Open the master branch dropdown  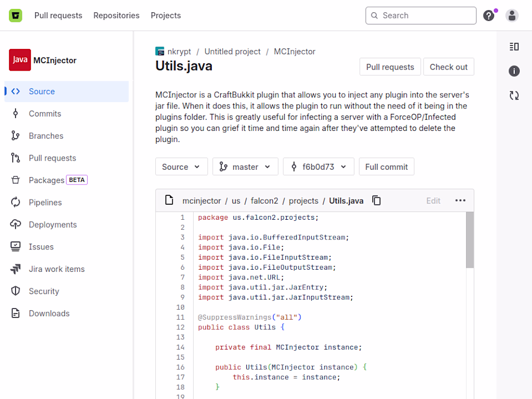(245, 167)
